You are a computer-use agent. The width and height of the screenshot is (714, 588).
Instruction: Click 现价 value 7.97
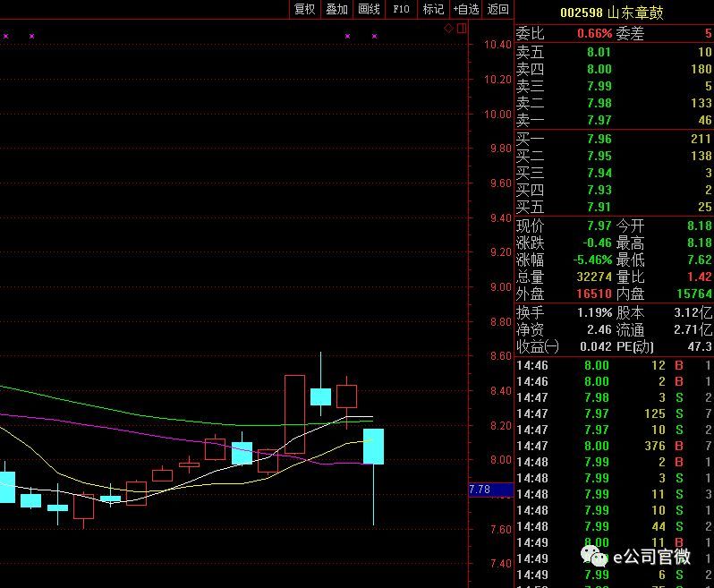[599, 226]
